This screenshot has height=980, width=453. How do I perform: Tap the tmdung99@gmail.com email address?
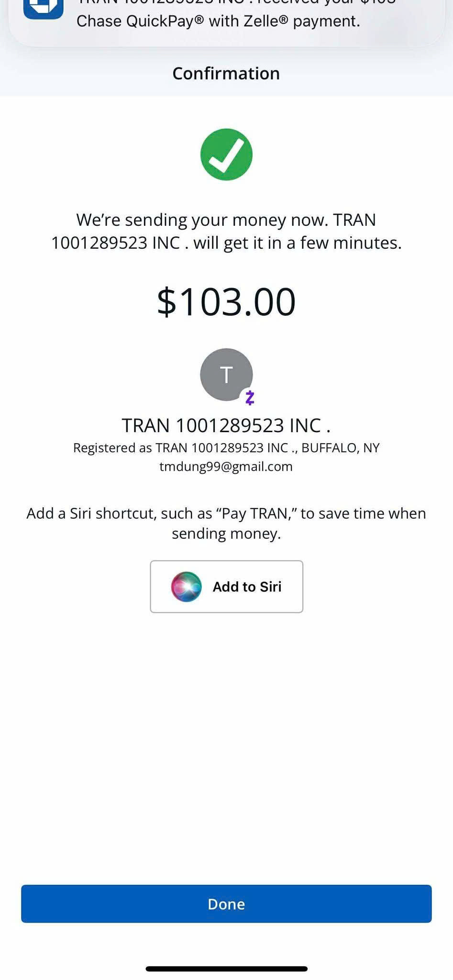pos(226,467)
